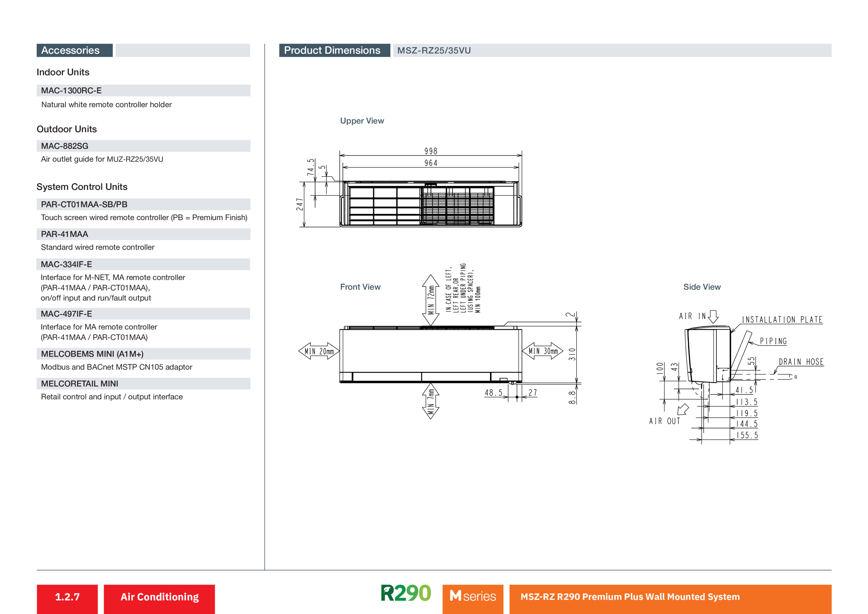Image resolution: width=868 pixels, height=614 pixels.
Task: Click the 964 width dimension
Action: (431, 163)
